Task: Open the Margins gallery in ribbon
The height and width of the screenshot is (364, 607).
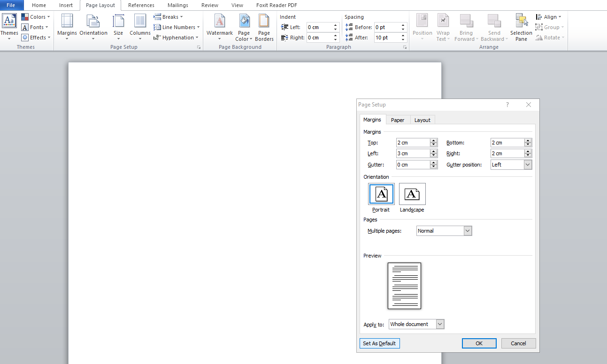Action: coord(67,26)
